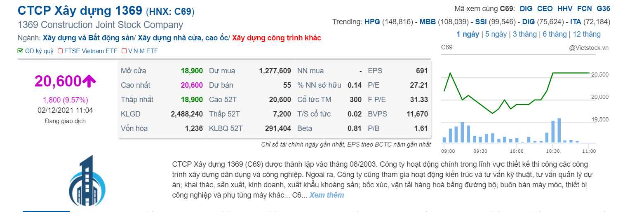Toggle the GD ký quỹ checkbox
The height and width of the screenshot is (212, 644).
20,51
